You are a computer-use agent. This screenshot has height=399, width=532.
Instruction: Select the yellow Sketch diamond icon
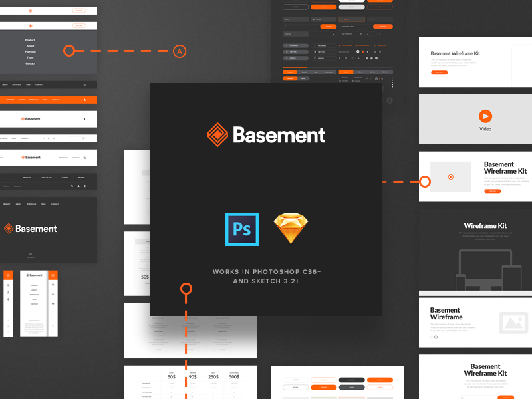[x=291, y=227]
